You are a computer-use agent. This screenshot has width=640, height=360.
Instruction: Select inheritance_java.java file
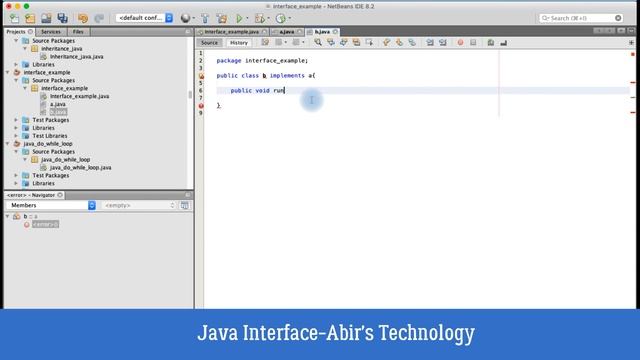pyautogui.click(x=76, y=57)
